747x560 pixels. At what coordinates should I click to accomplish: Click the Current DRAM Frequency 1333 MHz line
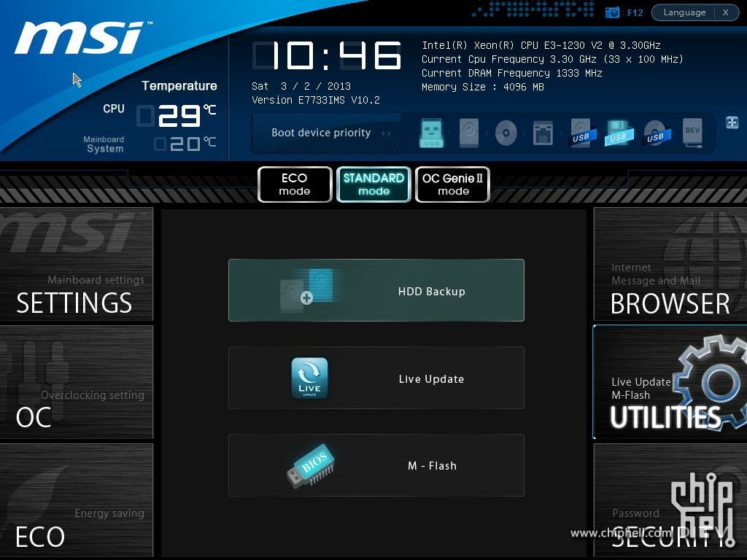pyautogui.click(x=512, y=73)
